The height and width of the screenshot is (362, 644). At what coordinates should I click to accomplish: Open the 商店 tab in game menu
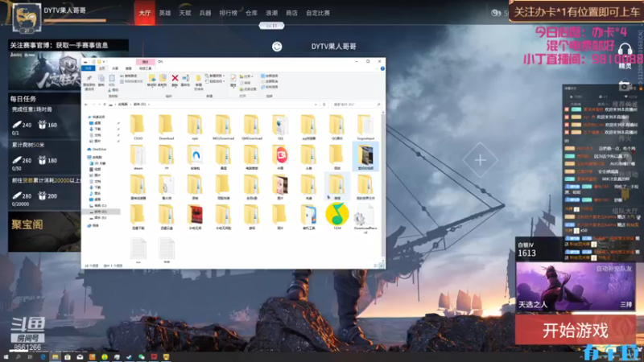[291, 13]
